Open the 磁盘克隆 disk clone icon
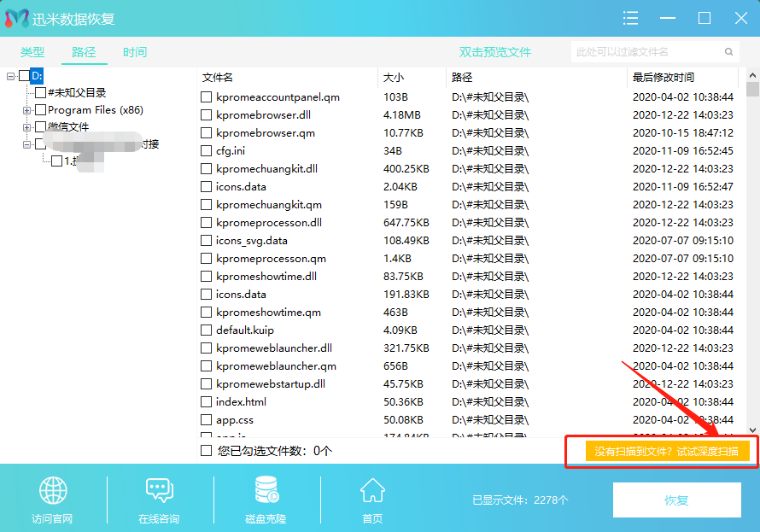760x532 pixels. 266,492
